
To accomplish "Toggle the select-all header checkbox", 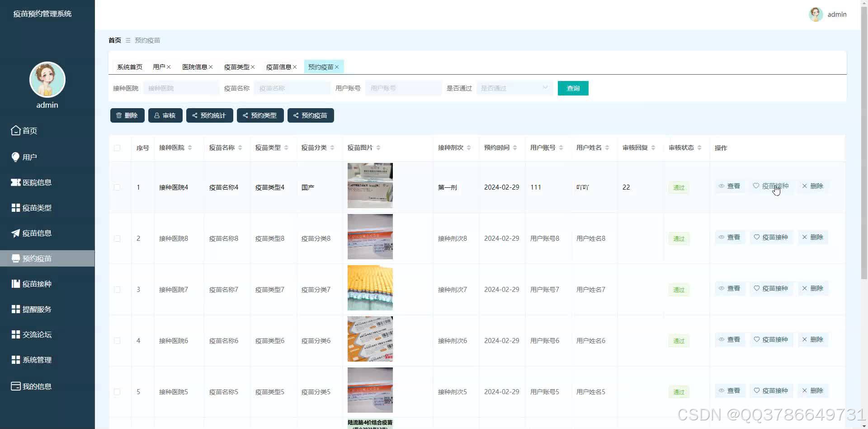I will pyautogui.click(x=117, y=148).
